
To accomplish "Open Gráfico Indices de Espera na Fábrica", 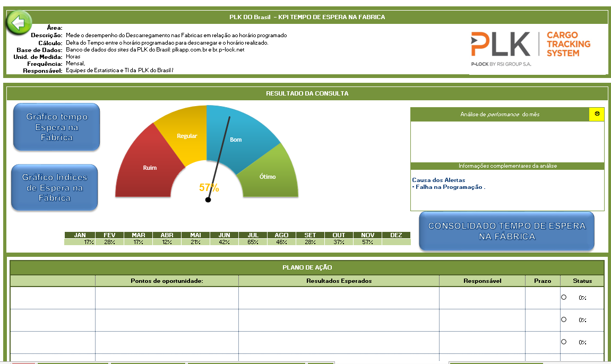I will point(55,187).
